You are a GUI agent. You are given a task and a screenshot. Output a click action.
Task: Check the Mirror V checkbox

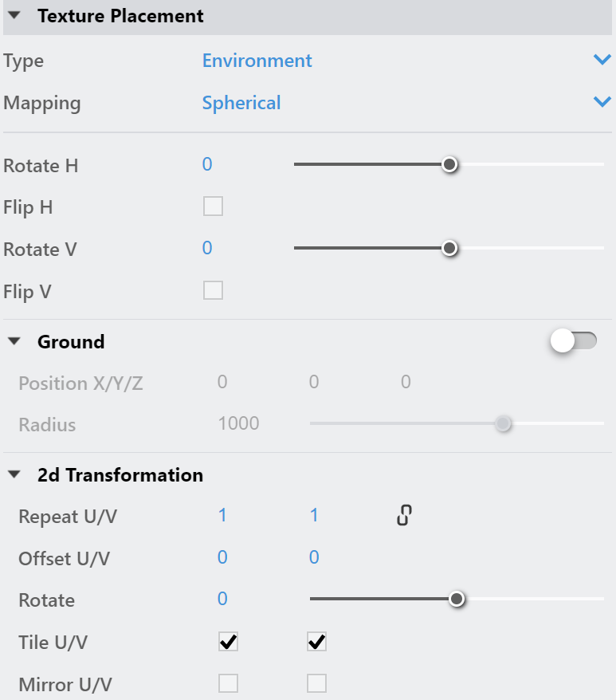coord(316,683)
